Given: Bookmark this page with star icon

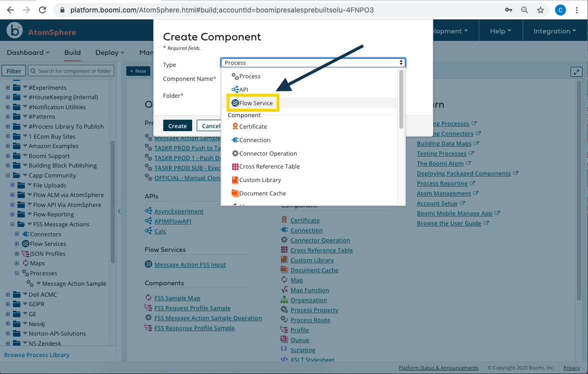Looking at the screenshot, I should [541, 10].
